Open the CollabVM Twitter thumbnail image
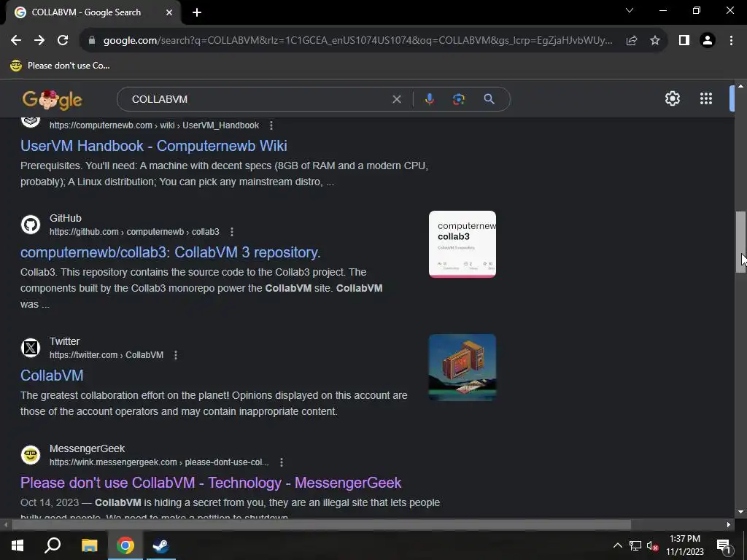 [462, 367]
